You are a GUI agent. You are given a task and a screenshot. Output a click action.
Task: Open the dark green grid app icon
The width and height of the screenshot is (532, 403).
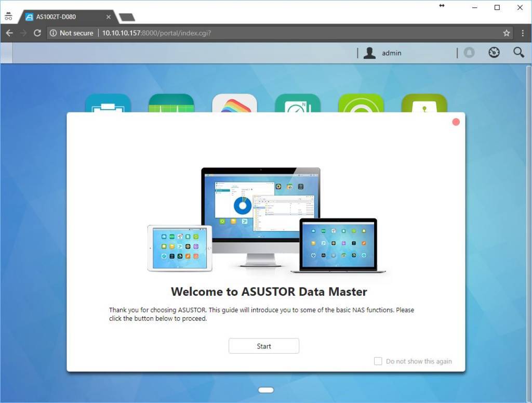(x=171, y=103)
